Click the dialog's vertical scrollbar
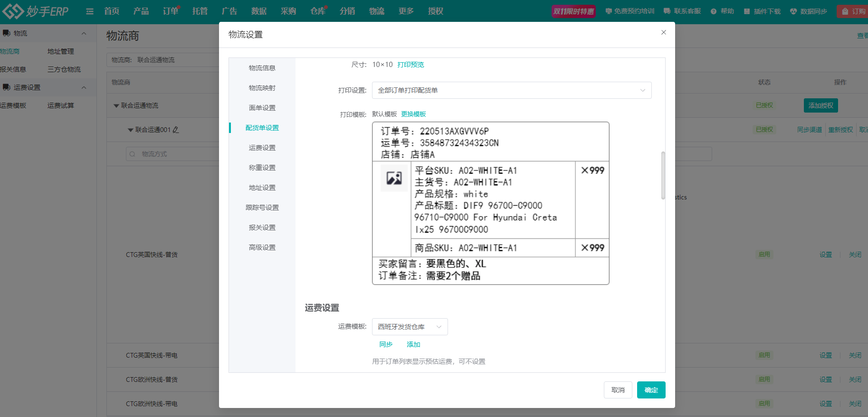The height and width of the screenshot is (417, 868). click(663, 176)
